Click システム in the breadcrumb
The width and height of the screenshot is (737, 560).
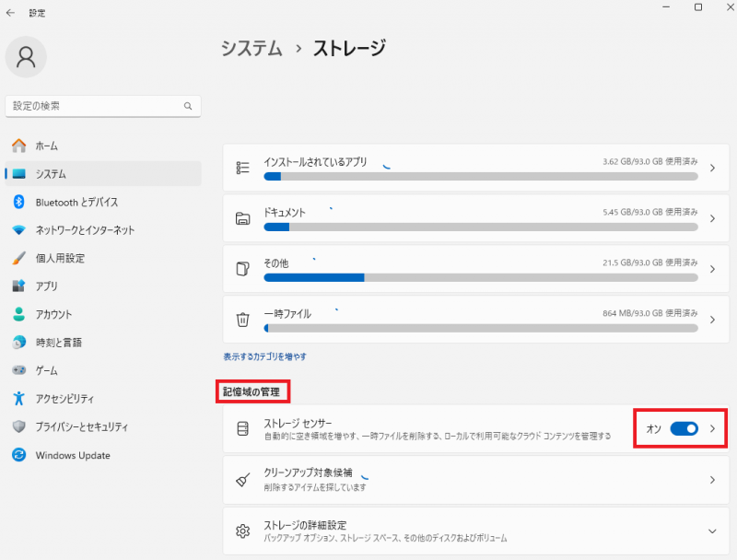pos(252,48)
